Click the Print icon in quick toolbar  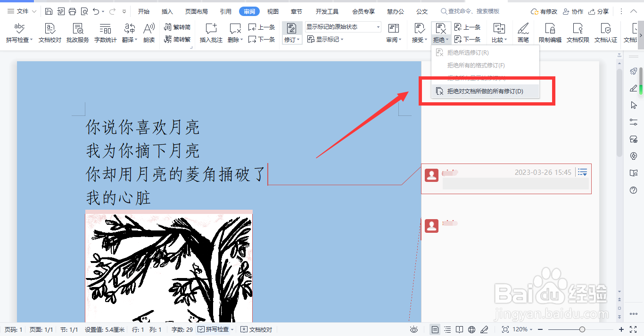pyautogui.click(x=72, y=11)
